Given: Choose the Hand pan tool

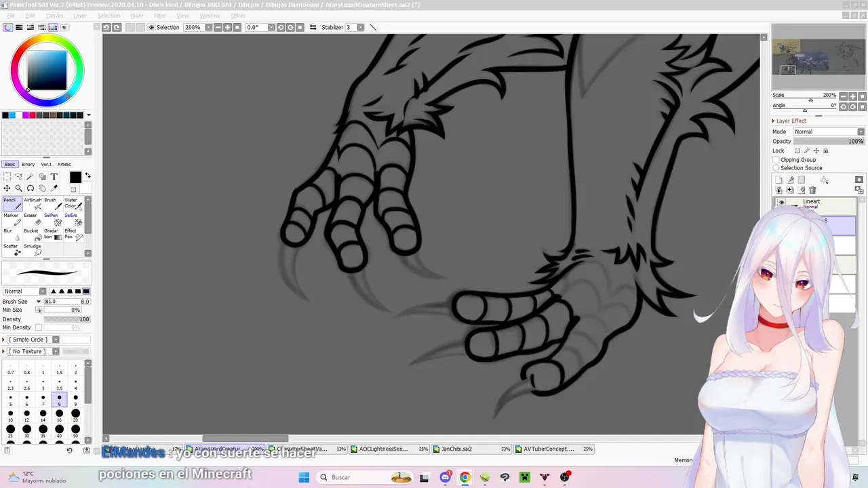Looking at the screenshot, I should tap(42, 188).
